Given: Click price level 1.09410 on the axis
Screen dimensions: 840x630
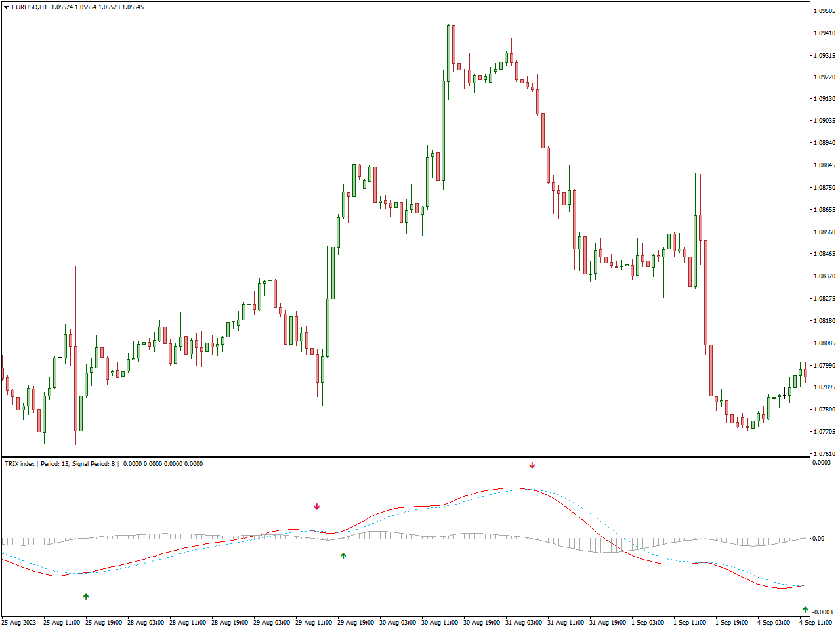Looking at the screenshot, I should tap(824, 33).
